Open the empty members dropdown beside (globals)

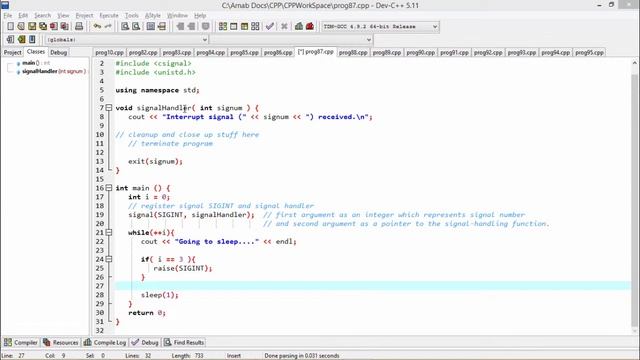[291, 40]
